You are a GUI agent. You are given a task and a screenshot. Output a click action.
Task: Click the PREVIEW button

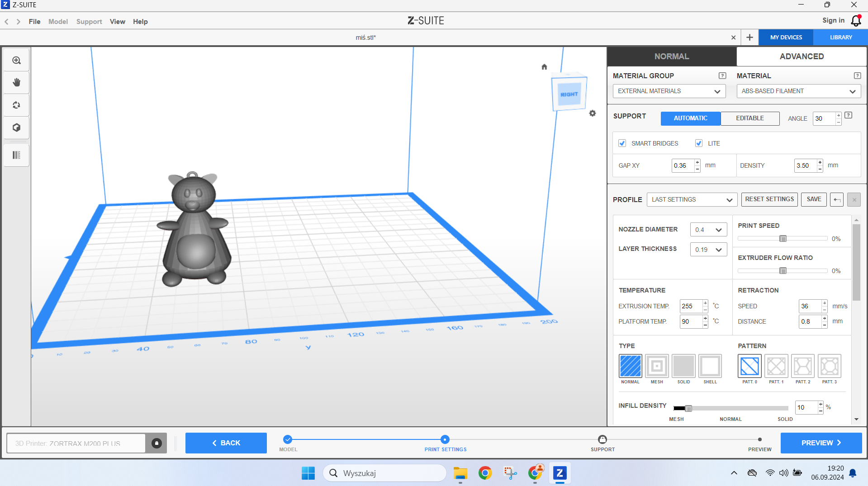[821, 443]
